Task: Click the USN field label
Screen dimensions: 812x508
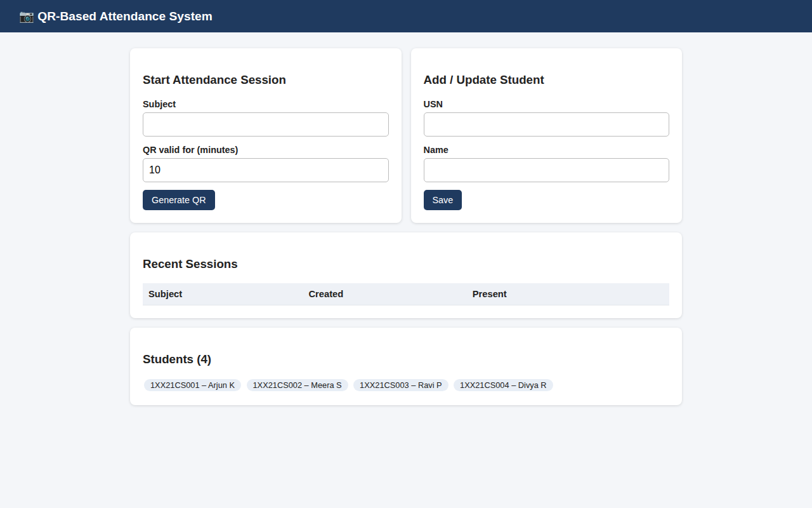Action: click(433, 104)
